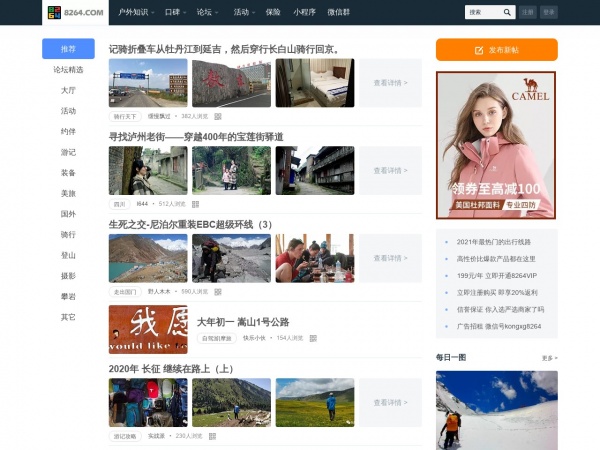This screenshot has width=600, height=450.
Task: Select 装备 in the sidebar
Action: 68,173
